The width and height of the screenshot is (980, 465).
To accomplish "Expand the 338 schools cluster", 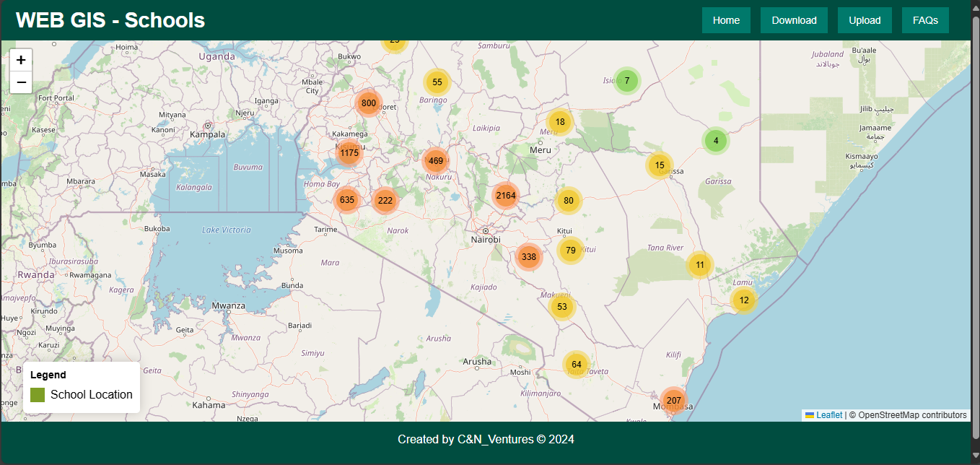I will click(529, 257).
